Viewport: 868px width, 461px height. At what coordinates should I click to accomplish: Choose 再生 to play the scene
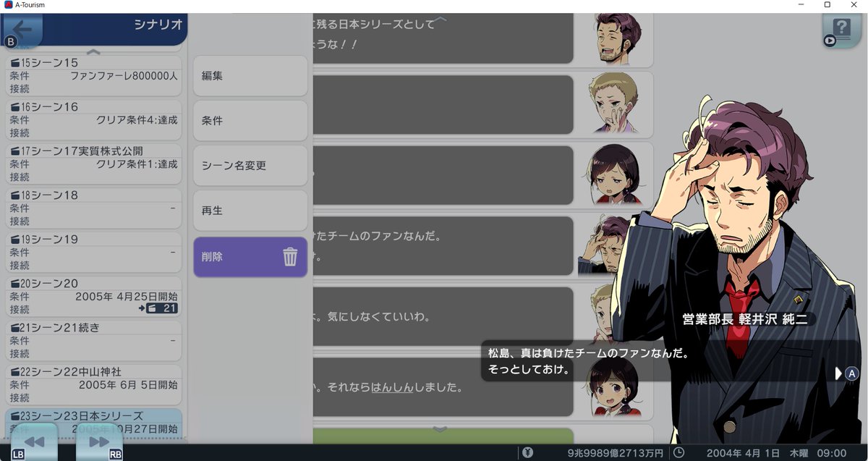point(250,210)
